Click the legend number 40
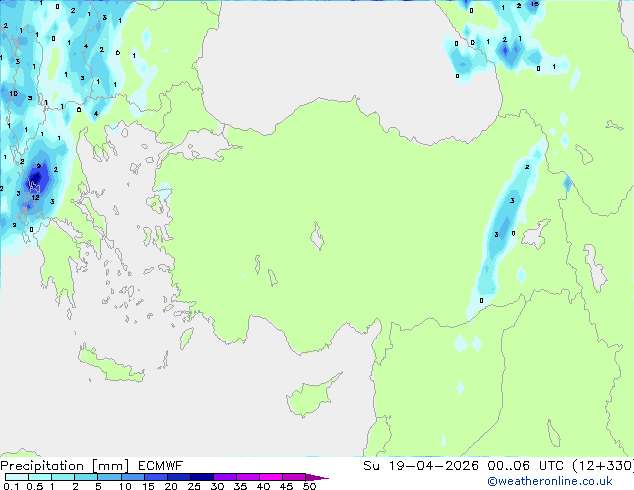The height and width of the screenshot is (490, 634). (263, 486)
